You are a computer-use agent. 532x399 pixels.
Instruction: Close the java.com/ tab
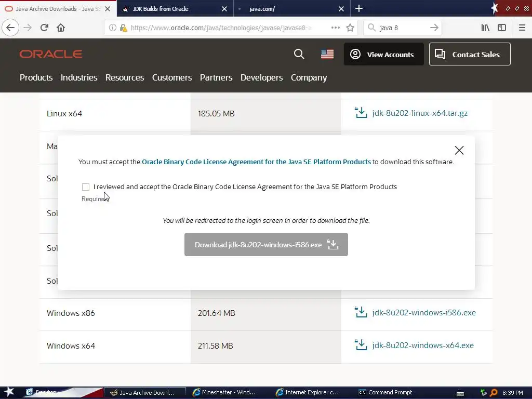click(341, 9)
